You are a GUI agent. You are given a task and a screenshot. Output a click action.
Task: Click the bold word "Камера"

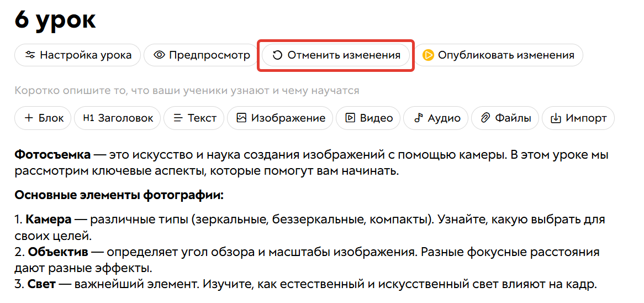click(x=49, y=220)
